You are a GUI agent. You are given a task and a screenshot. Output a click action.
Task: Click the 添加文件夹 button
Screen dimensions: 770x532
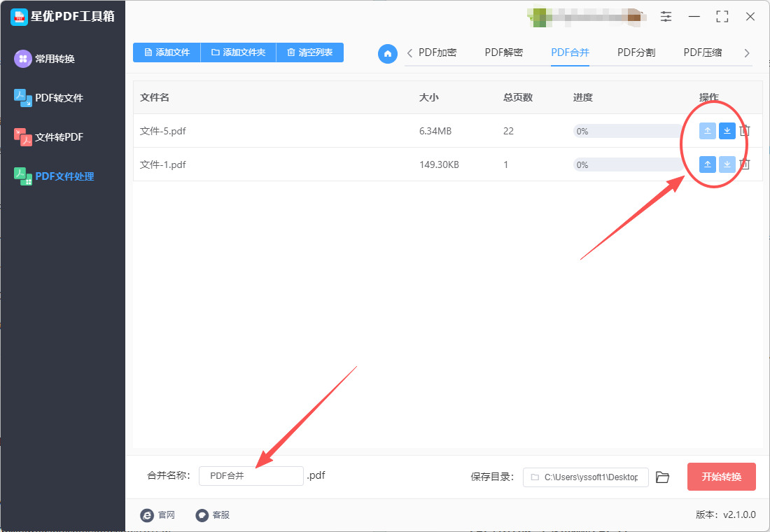(x=239, y=52)
